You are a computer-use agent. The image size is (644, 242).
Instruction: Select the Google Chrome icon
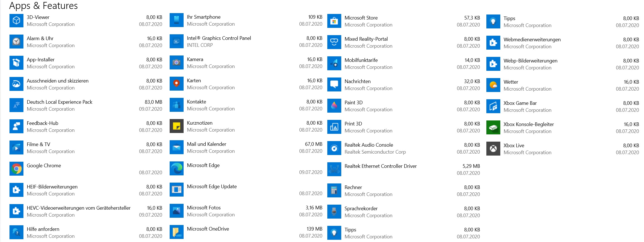click(x=16, y=169)
